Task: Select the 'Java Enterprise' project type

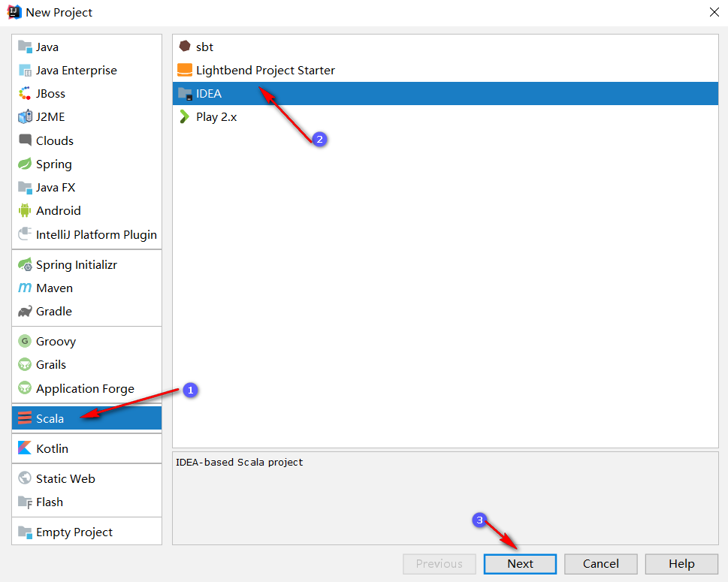Action: tap(76, 70)
